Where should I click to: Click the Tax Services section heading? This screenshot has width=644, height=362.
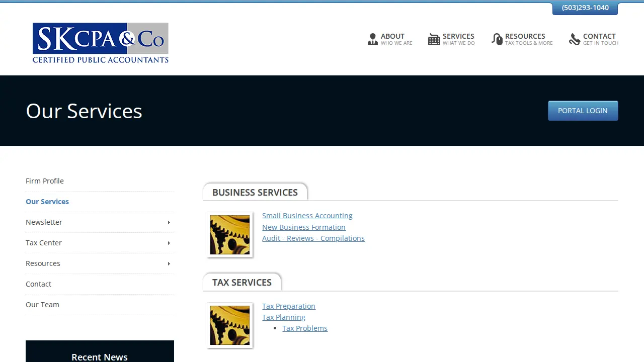(x=242, y=283)
